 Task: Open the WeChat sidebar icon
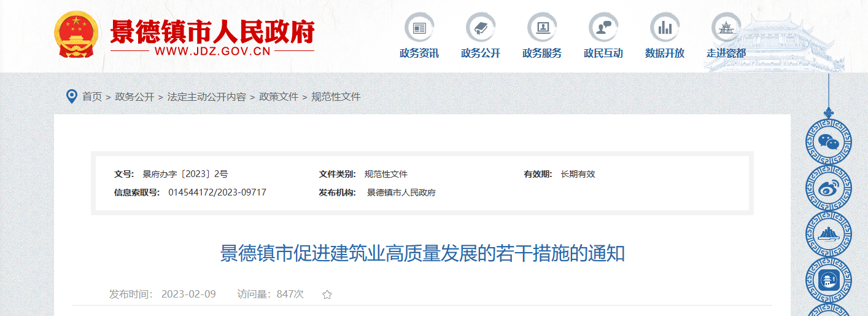[829, 143]
